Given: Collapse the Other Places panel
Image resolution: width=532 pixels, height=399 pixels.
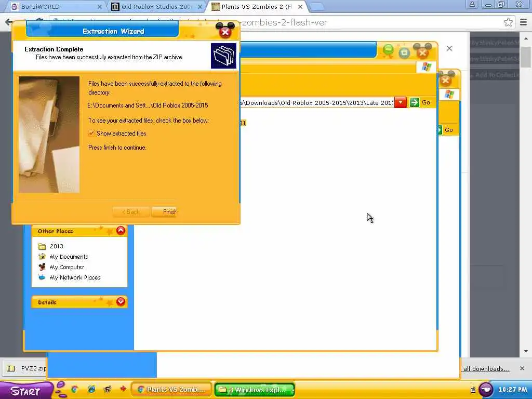Looking at the screenshot, I should [121, 231].
